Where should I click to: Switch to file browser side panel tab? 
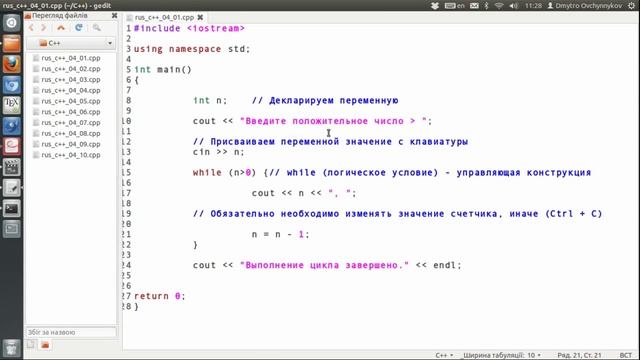tap(45, 345)
